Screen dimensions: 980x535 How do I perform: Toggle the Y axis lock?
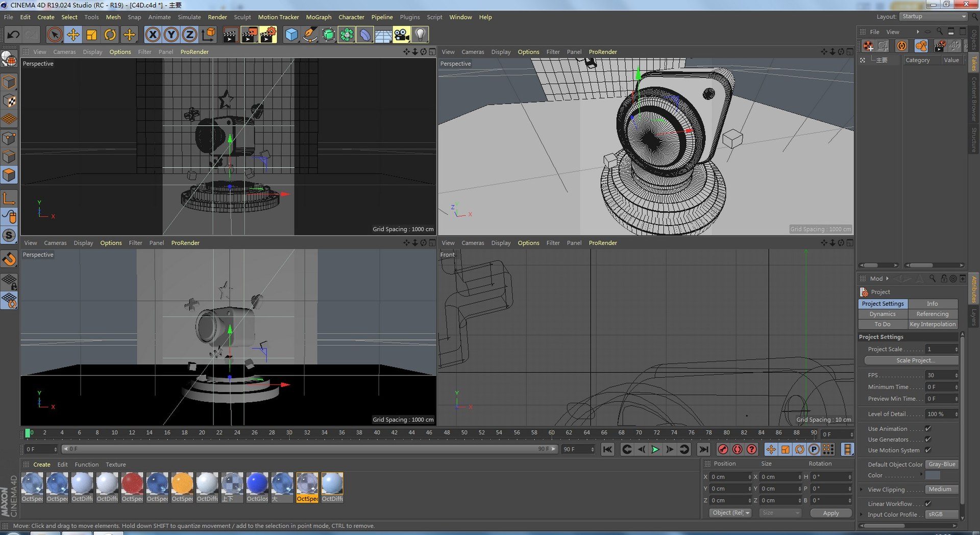tap(171, 35)
